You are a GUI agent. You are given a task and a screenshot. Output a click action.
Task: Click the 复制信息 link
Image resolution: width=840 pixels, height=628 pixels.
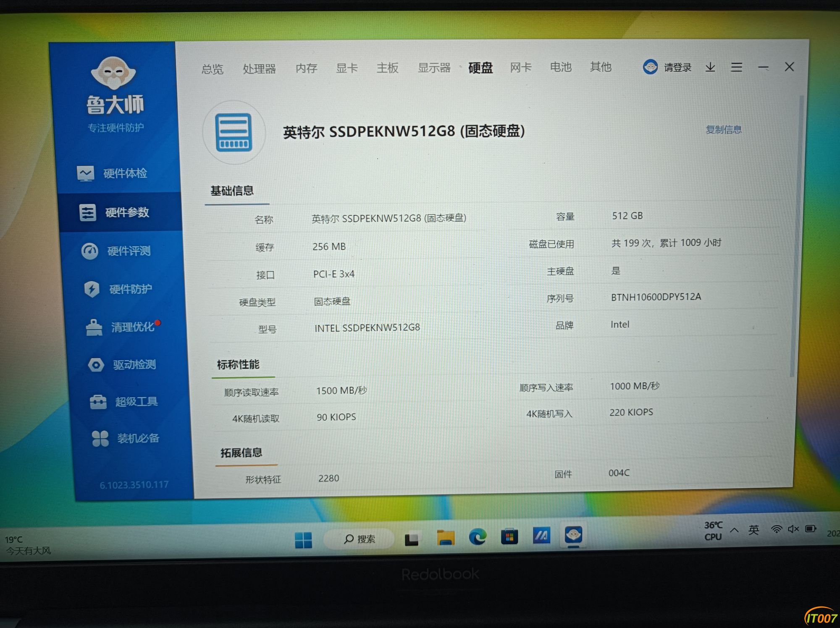click(x=723, y=130)
